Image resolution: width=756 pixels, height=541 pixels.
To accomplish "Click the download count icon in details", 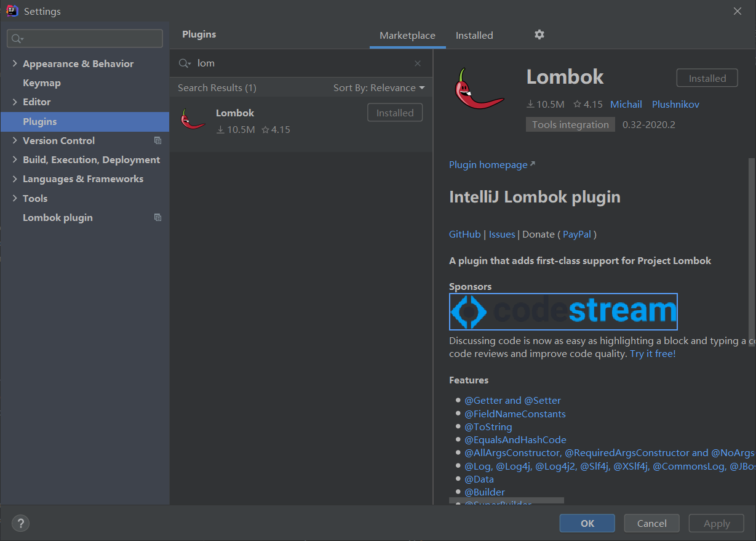I will [530, 104].
